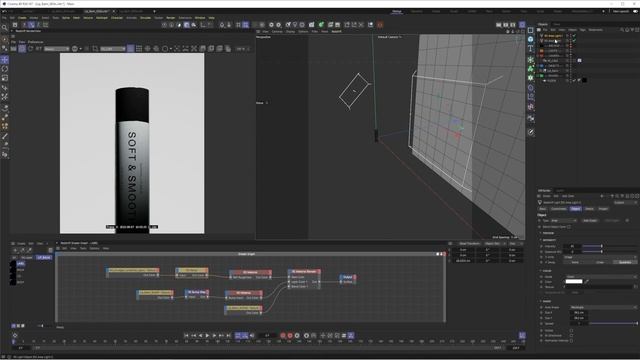Select None decay option

(x=575, y=262)
